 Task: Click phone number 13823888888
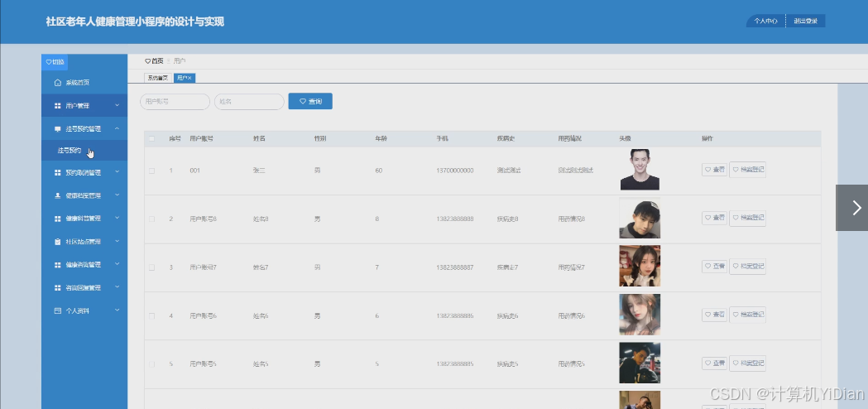tap(455, 219)
